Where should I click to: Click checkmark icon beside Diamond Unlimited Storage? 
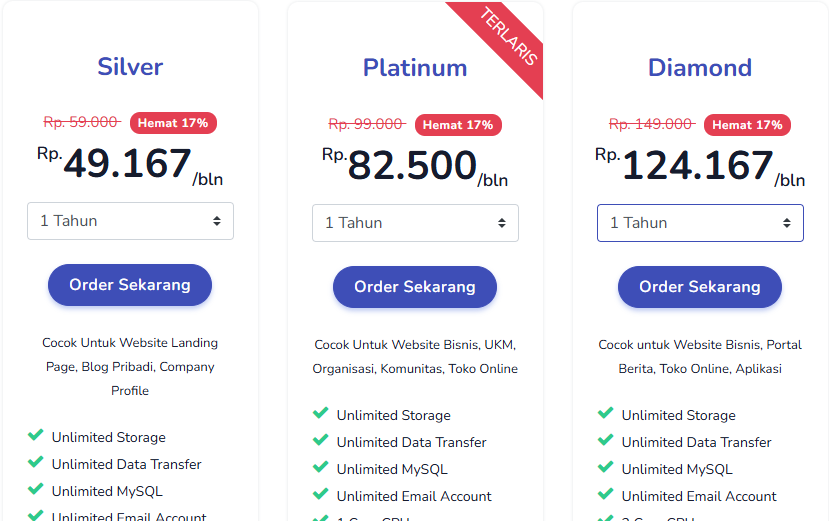[605, 413]
